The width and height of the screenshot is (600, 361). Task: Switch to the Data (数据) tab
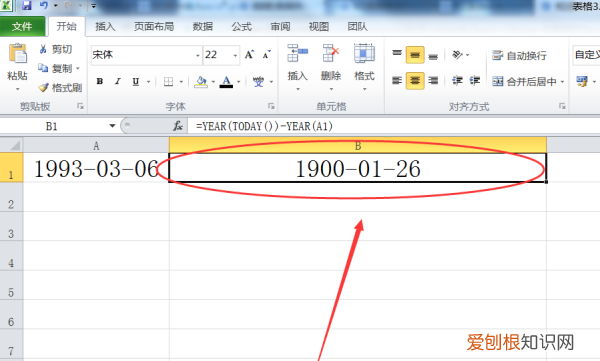point(203,26)
